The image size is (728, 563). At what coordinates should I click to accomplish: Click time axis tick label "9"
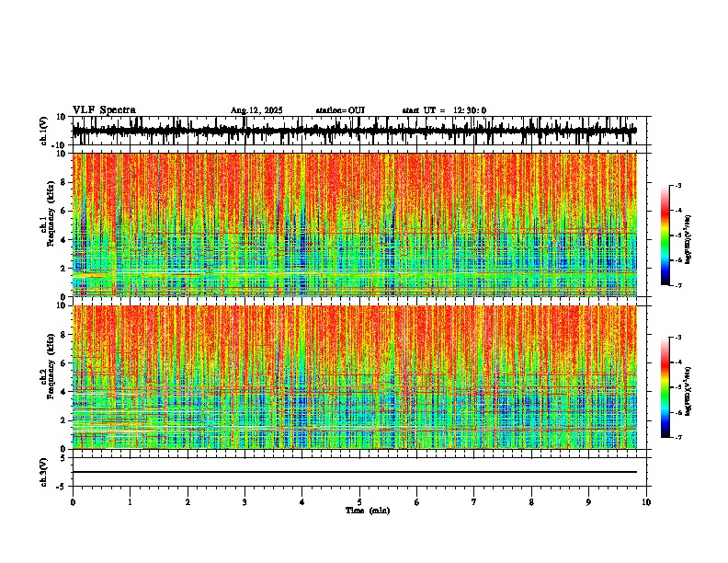588,502
